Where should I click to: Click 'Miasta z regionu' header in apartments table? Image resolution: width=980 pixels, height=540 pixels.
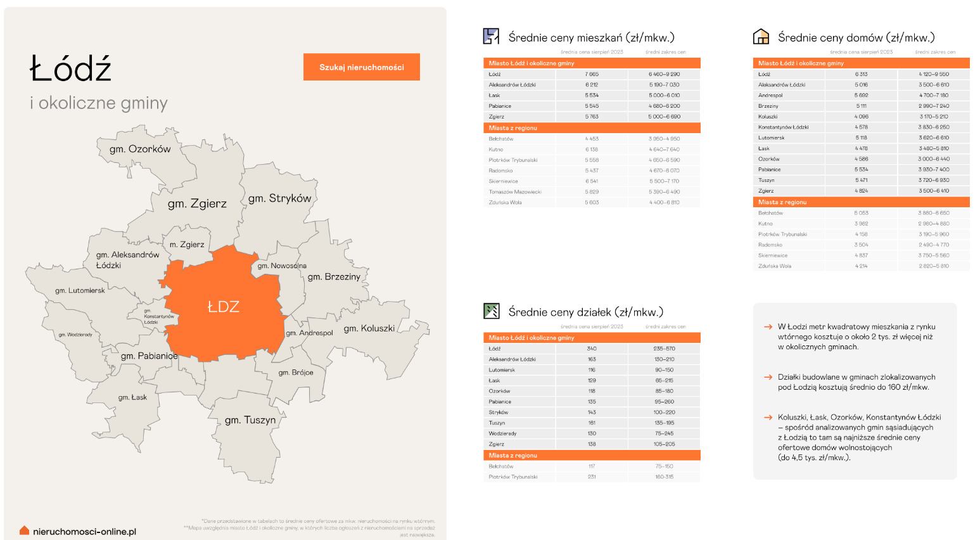(512, 128)
